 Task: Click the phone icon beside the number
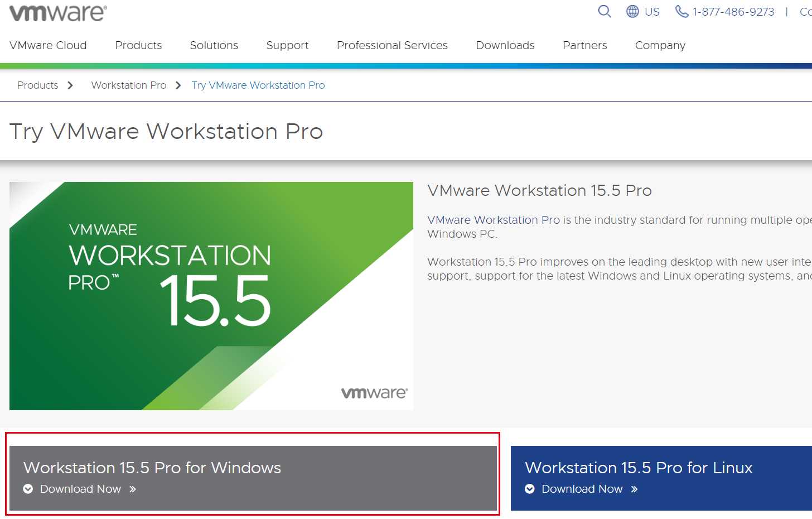pyautogui.click(x=681, y=11)
